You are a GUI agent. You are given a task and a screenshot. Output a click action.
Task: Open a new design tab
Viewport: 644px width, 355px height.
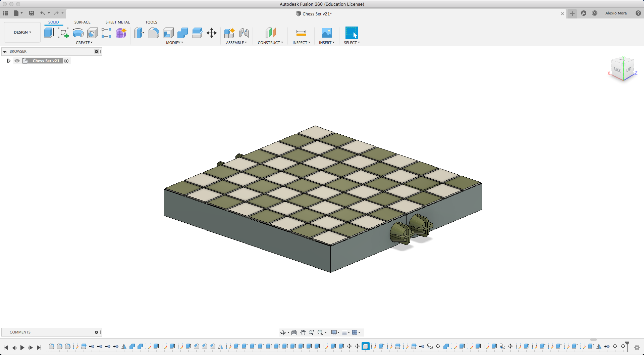pos(572,13)
